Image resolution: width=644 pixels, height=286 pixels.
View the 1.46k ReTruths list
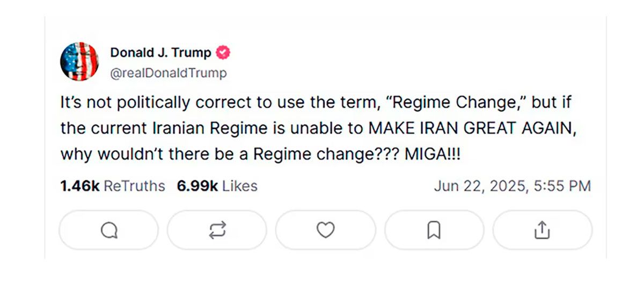click(x=113, y=186)
